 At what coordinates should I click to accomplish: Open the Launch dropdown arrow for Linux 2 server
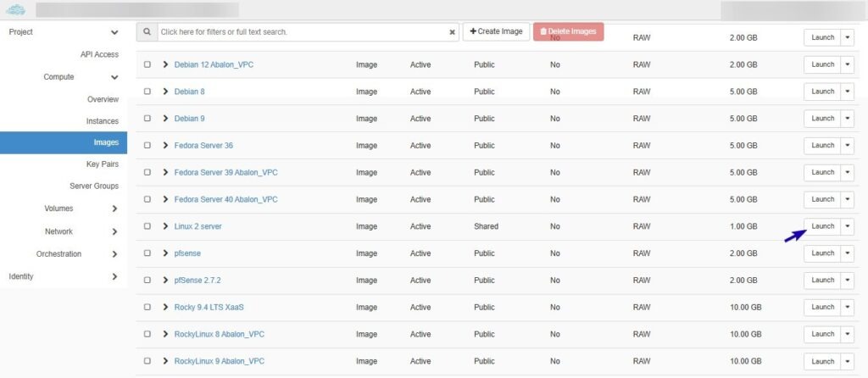coord(848,226)
